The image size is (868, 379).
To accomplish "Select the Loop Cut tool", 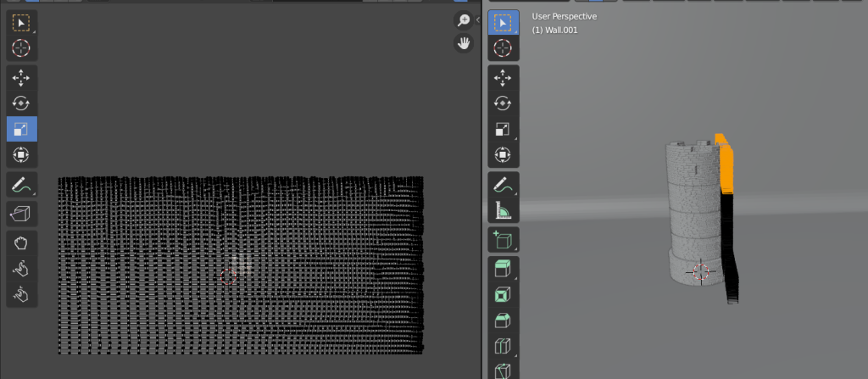I will coord(503,347).
